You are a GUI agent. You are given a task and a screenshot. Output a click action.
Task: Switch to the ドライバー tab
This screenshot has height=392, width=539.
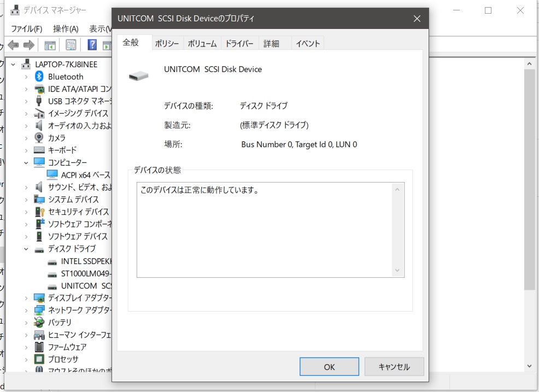tap(239, 43)
